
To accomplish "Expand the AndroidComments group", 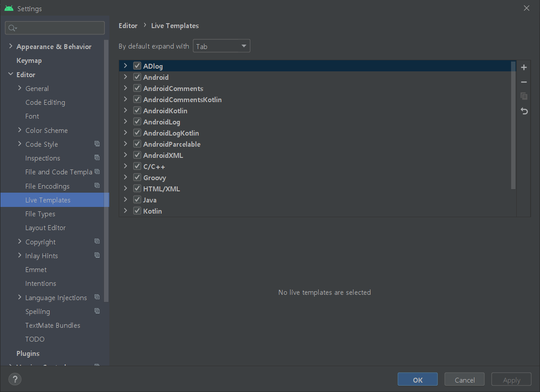I will (x=125, y=88).
